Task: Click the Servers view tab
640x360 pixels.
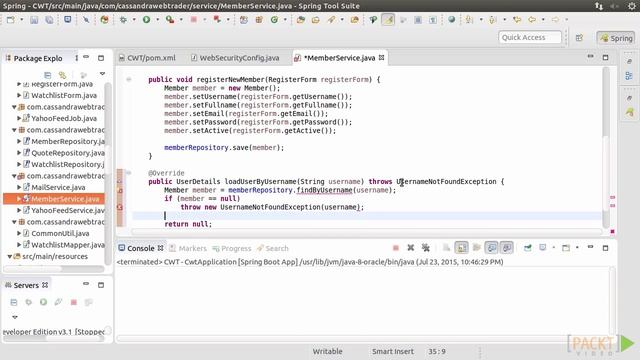Action: pyautogui.click(x=26, y=285)
